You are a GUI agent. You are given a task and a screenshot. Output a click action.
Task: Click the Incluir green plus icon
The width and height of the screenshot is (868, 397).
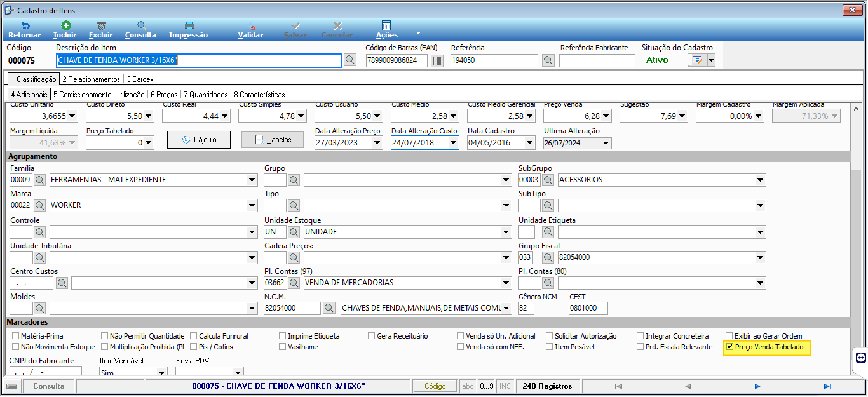(x=65, y=25)
